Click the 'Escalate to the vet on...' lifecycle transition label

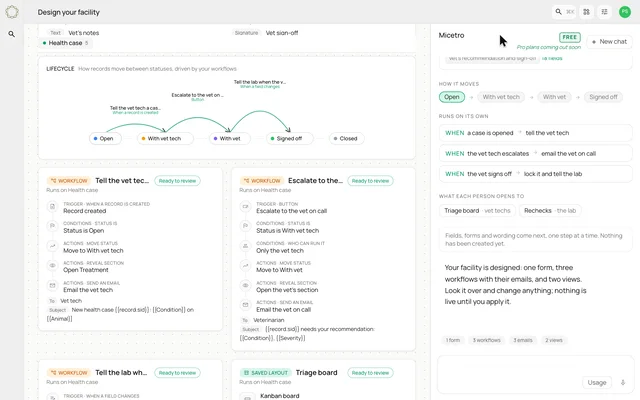coord(198,95)
